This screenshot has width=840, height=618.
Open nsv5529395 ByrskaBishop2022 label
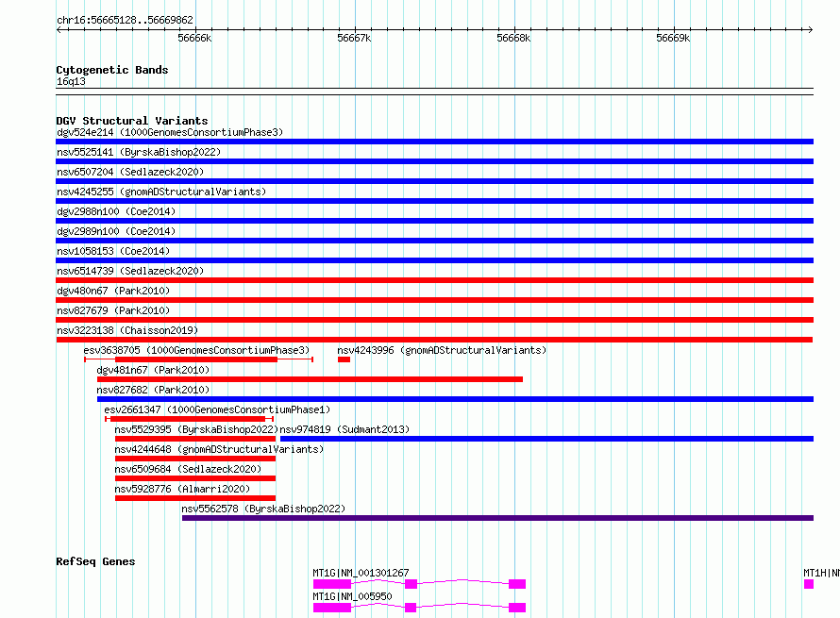tap(196, 429)
